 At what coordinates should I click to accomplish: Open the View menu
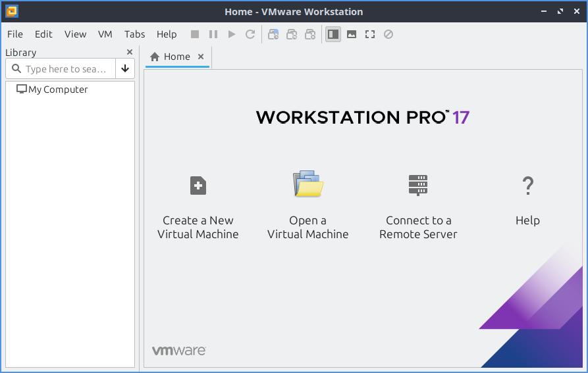[75, 34]
